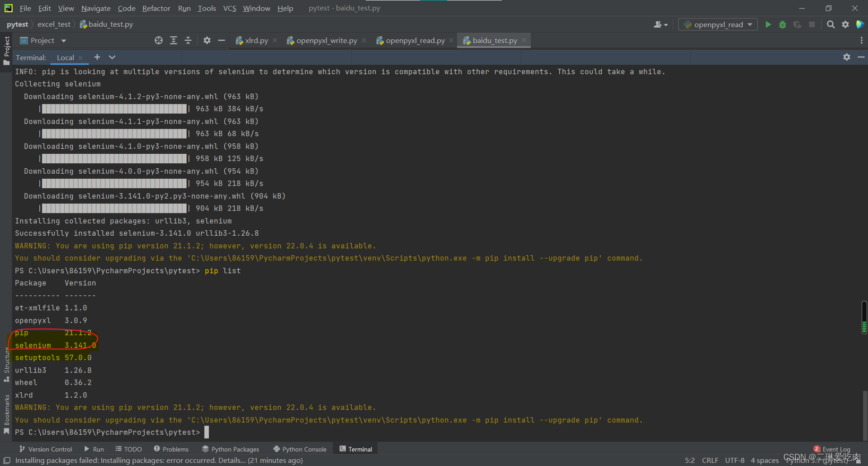The height and width of the screenshot is (466, 868).
Task: Open the terminal tabs chevron dropdown
Action: click(x=112, y=57)
